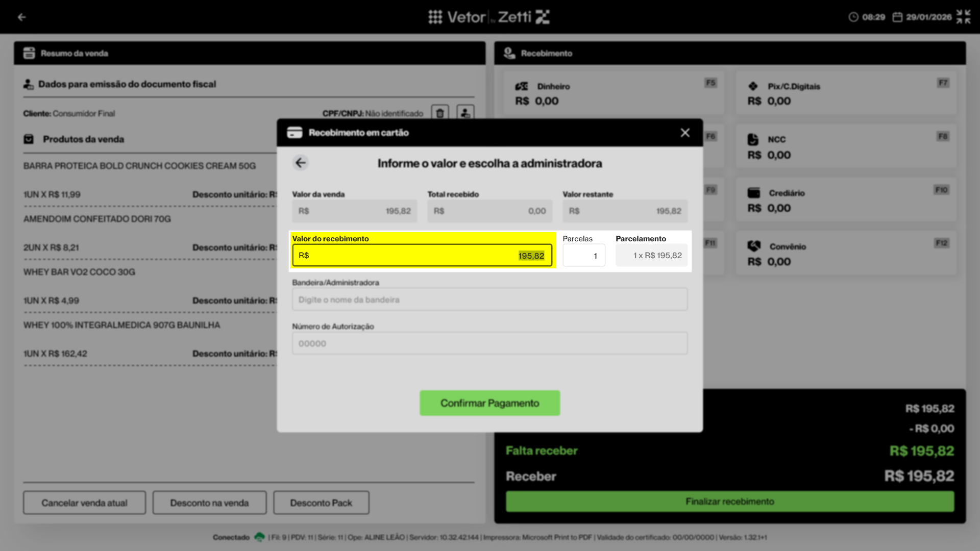The height and width of the screenshot is (551, 980).
Task: Select Dinheiro payment option
Action: tap(612, 93)
